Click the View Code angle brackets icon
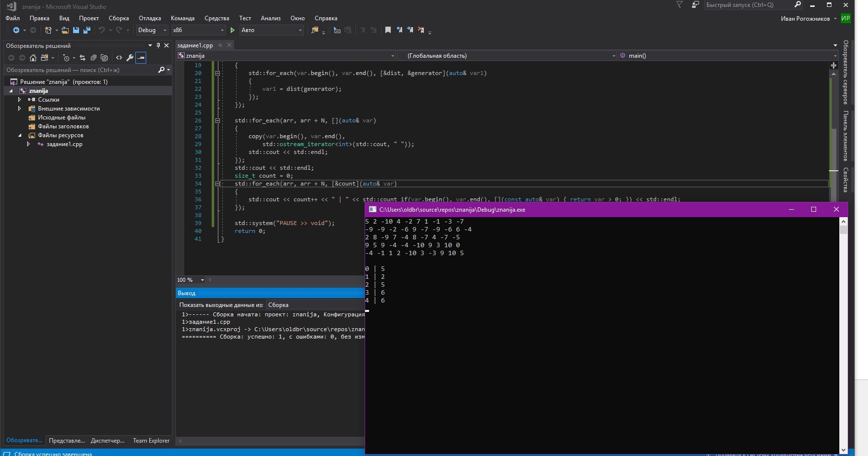The height and width of the screenshot is (456, 868). coord(119,58)
